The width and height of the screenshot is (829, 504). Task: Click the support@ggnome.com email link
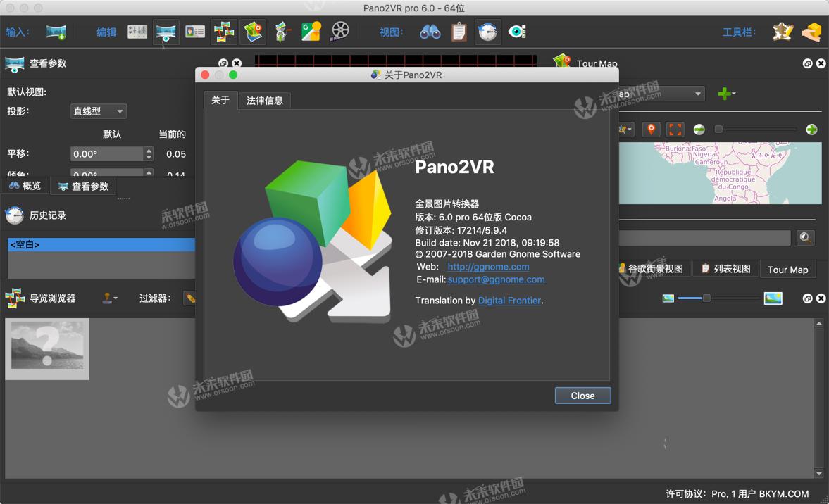pyautogui.click(x=496, y=279)
